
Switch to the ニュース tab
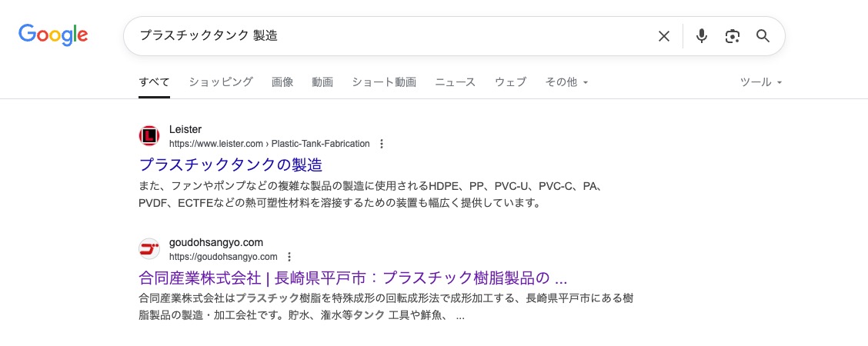point(455,82)
